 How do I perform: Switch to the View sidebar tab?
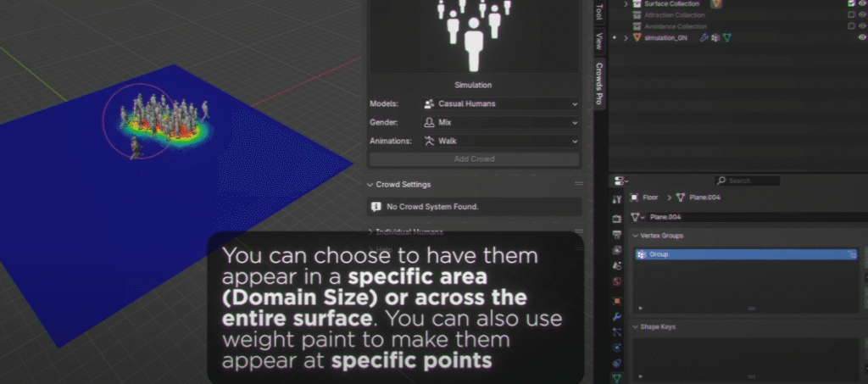(x=598, y=41)
